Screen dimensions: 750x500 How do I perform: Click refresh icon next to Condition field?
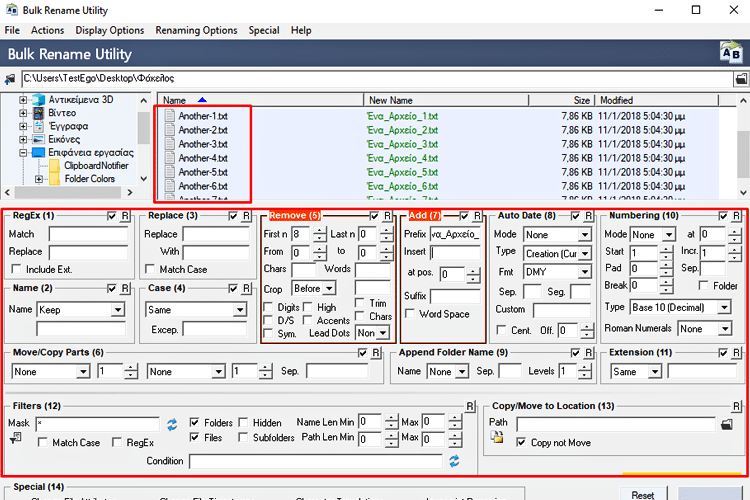pyautogui.click(x=454, y=461)
